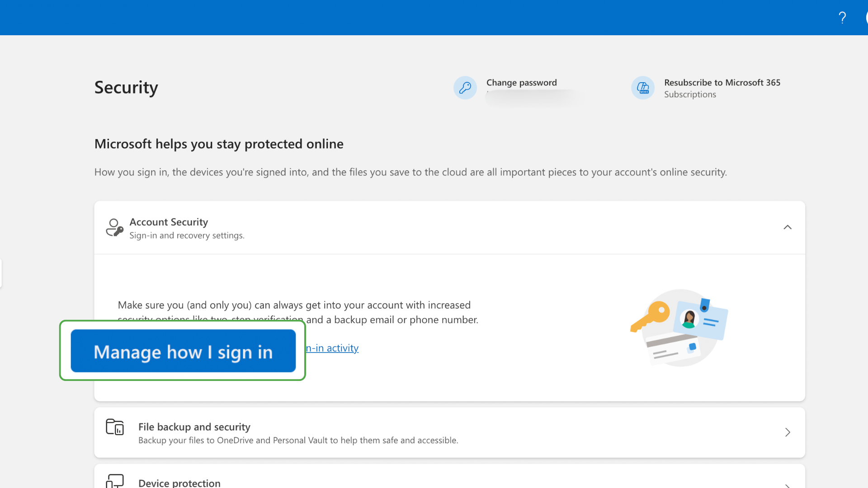Viewport: 868px width, 488px height.
Task: Click the Microsoft 365 subscription icon
Action: pyautogui.click(x=643, y=88)
